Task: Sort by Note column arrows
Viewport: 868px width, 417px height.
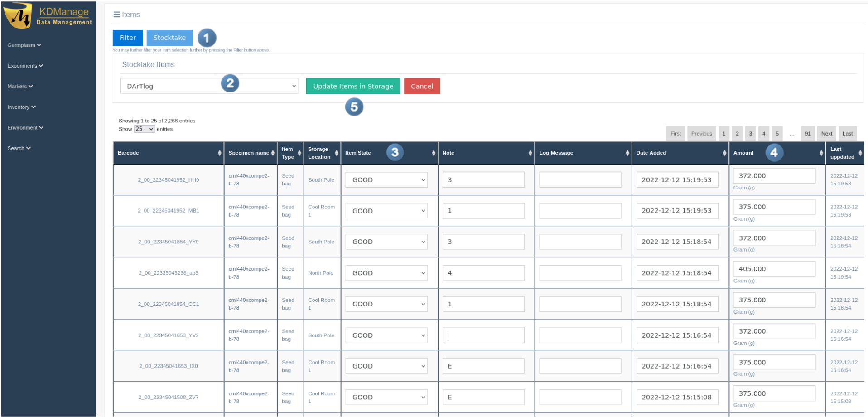Action: point(530,153)
